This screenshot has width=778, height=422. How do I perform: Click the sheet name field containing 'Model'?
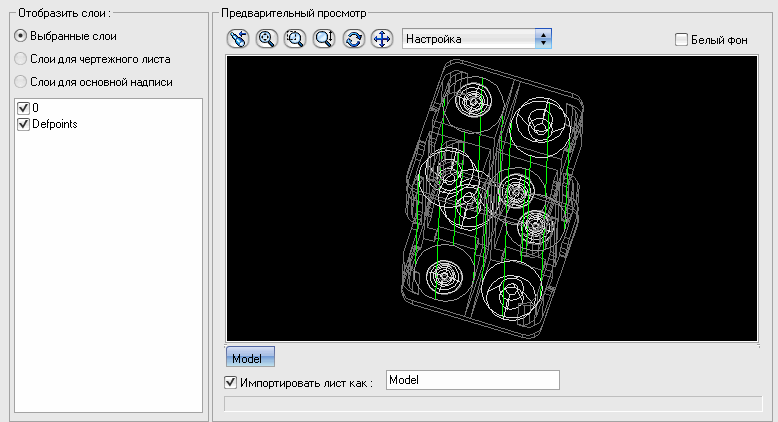(x=471, y=380)
